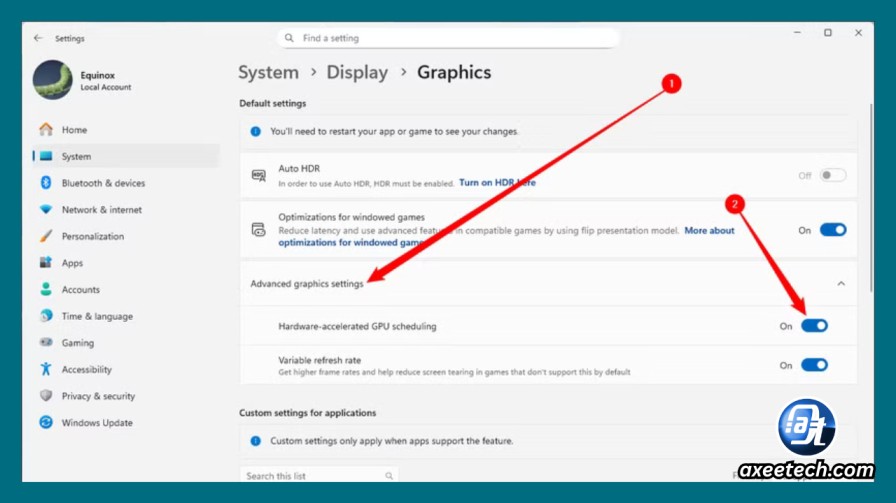This screenshot has width=896, height=503.
Task: Click the System monitor icon
Action: coord(46,156)
